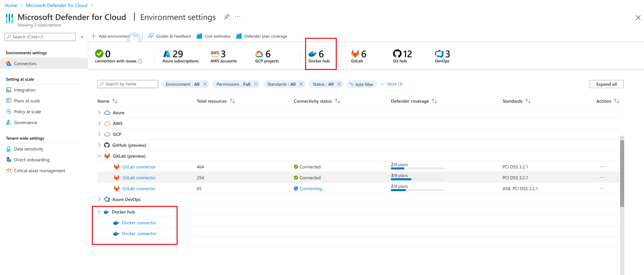
Task: Collapse the left sidebar with double chevron
Action: coord(82,37)
